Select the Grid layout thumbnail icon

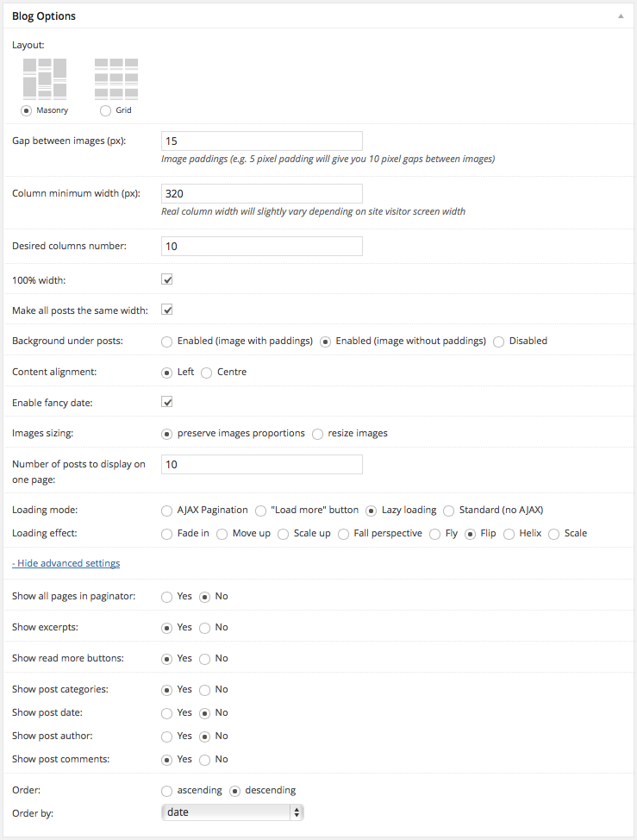(x=116, y=79)
